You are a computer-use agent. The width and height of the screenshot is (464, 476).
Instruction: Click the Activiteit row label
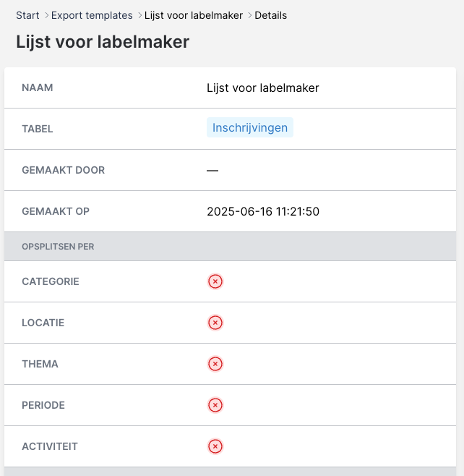[50, 446]
